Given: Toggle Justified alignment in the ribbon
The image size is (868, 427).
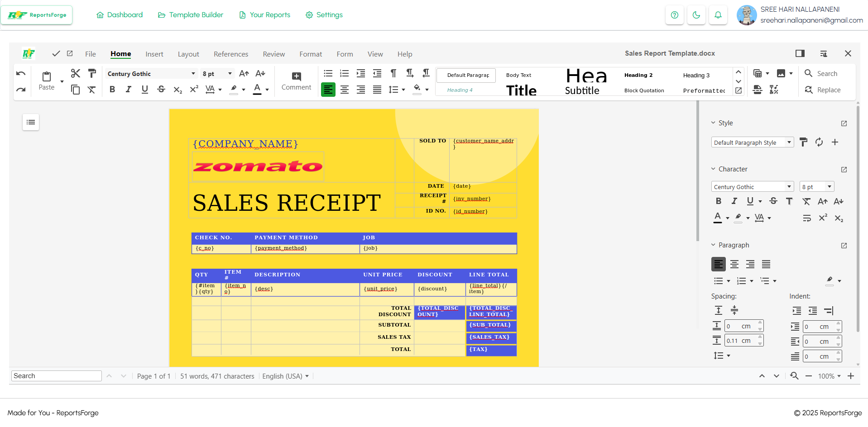Looking at the screenshot, I should [377, 90].
